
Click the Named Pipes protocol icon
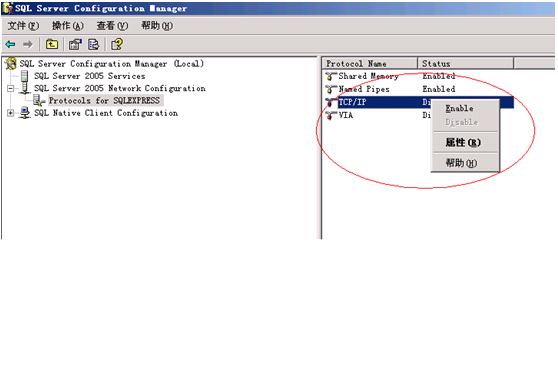tap(331, 89)
